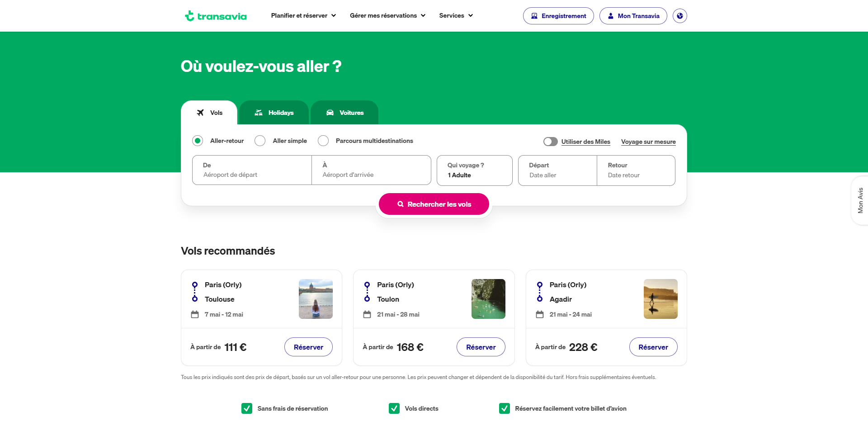
Task: Reserve the Paris to Toulon flight
Action: [481, 347]
